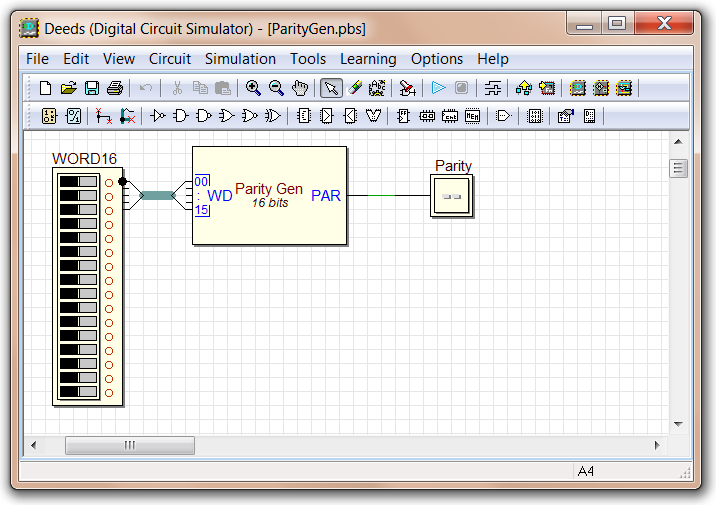Click the flashlight check-circuit icon
The width and height of the screenshot is (716, 505).
407,88
